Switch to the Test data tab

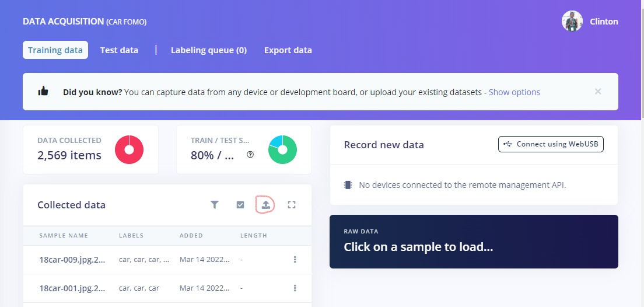coord(119,50)
